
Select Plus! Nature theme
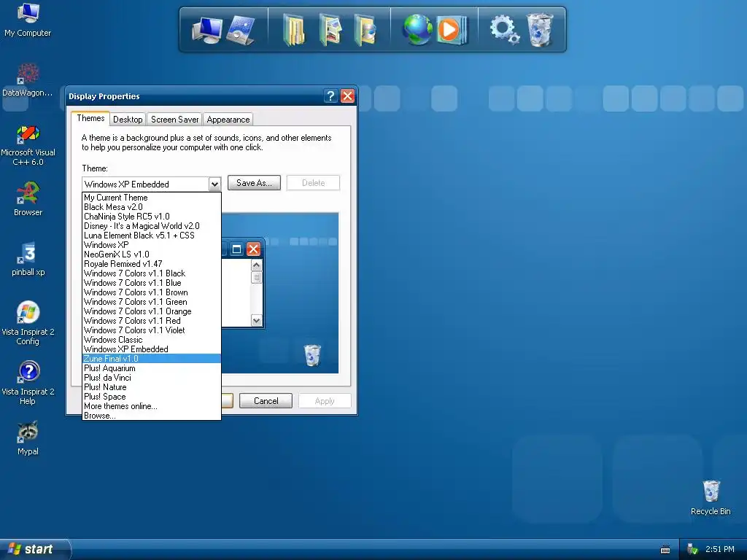(x=152, y=387)
